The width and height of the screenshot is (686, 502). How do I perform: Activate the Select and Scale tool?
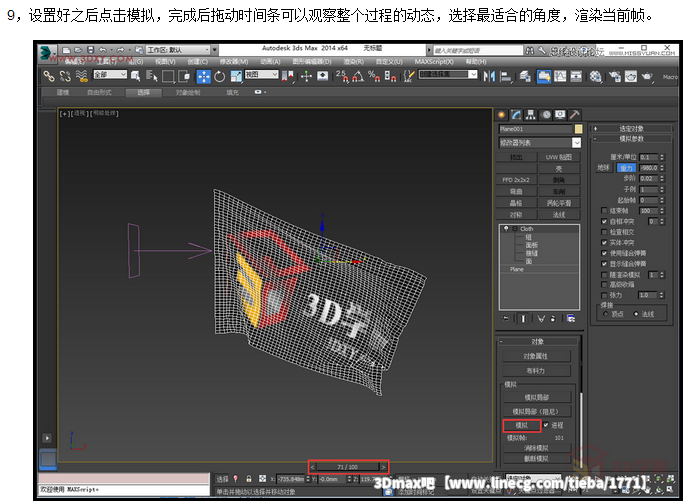(236, 77)
